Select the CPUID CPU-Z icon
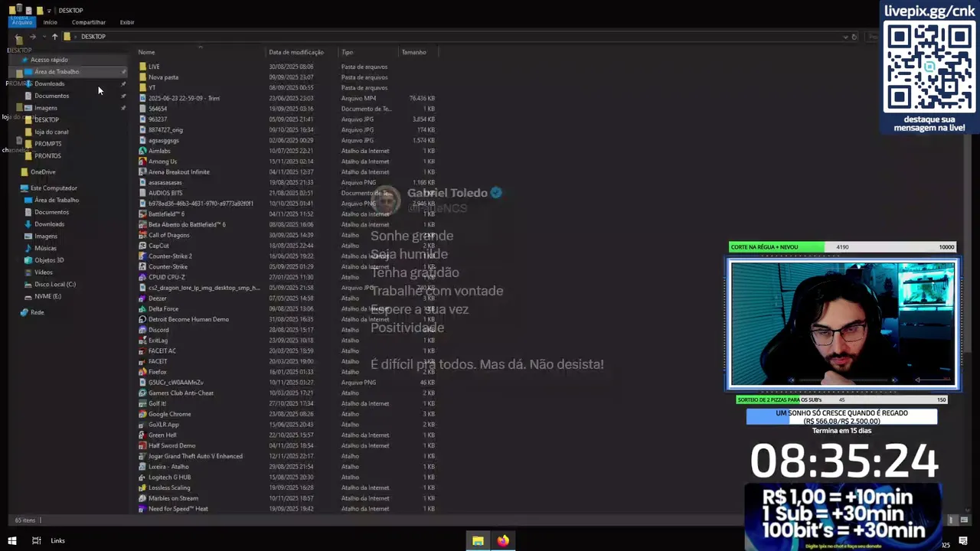Screen dimensions: 980x551 coord(142,277)
